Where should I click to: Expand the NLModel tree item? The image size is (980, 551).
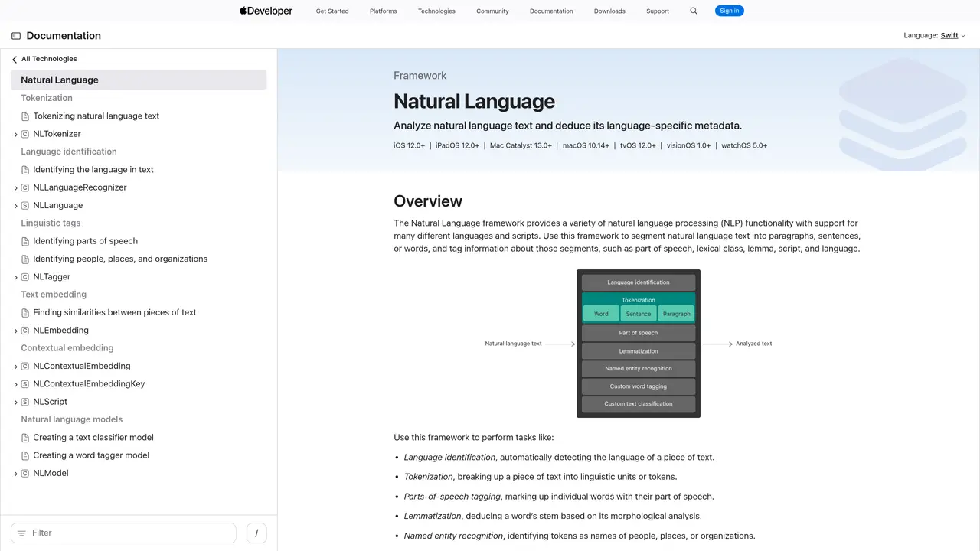15,474
